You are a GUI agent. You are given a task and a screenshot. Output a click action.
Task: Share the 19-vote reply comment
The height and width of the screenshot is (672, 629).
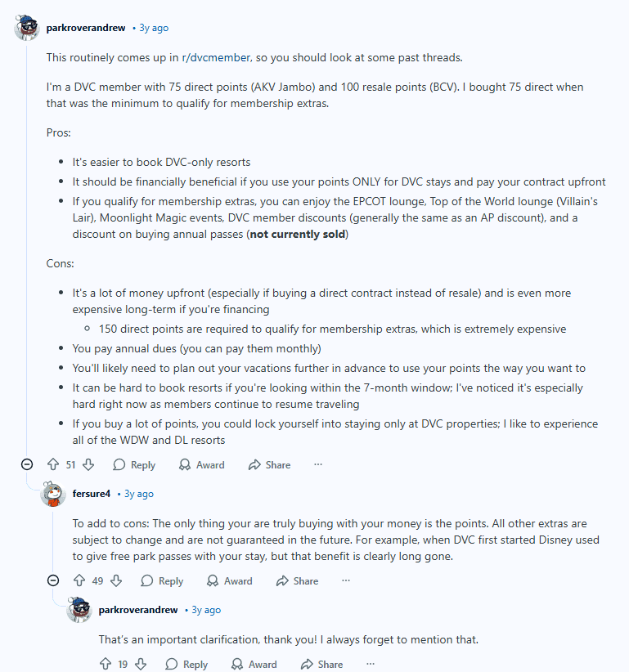click(x=322, y=664)
